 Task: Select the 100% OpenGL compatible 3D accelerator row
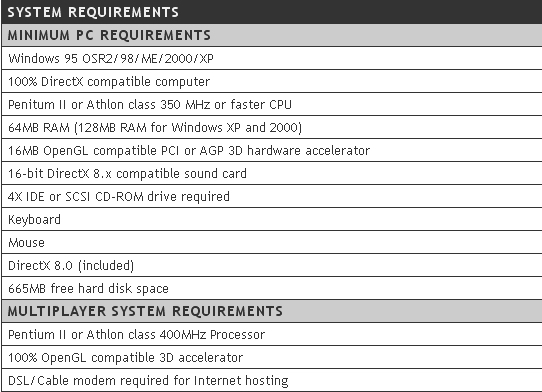pyautogui.click(x=272, y=357)
